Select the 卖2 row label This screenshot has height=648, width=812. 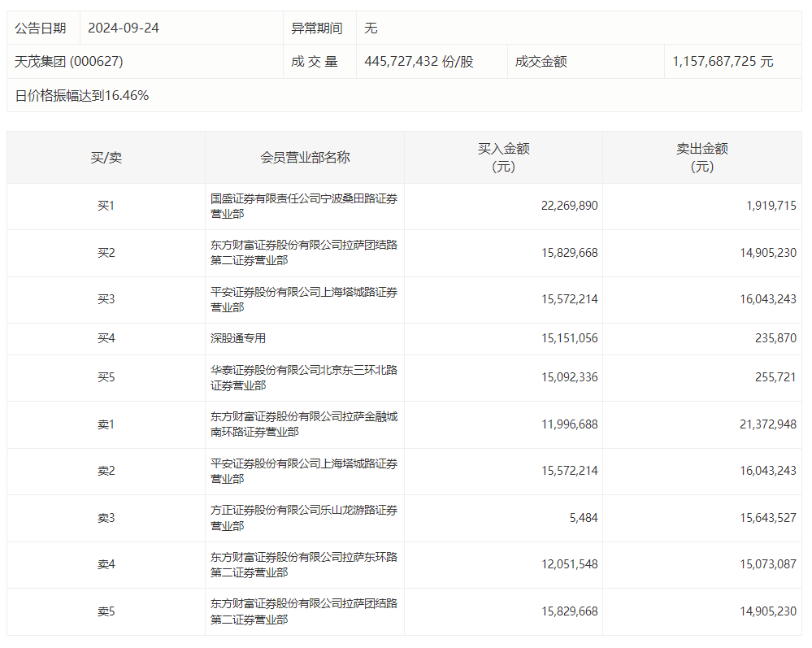point(106,471)
